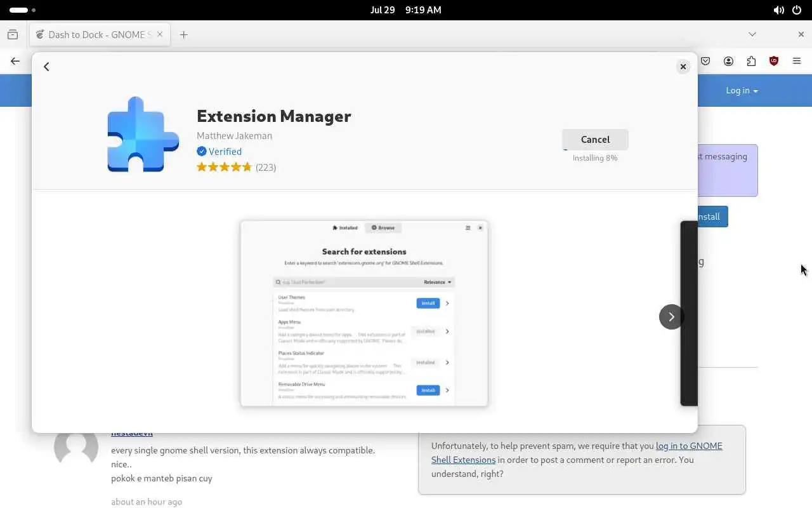The image size is (812, 508).
Task: Open the Log in dropdown in the browser page
Action: point(742,90)
